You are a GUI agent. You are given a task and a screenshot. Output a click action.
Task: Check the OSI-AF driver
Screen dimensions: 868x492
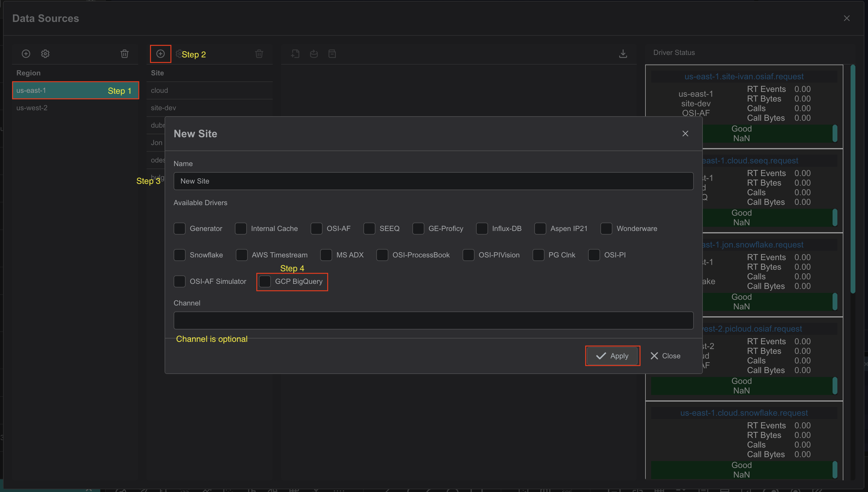coord(317,229)
